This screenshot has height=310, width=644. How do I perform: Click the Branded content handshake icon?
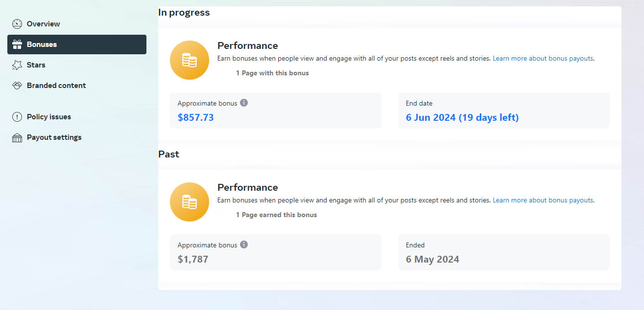[17, 86]
